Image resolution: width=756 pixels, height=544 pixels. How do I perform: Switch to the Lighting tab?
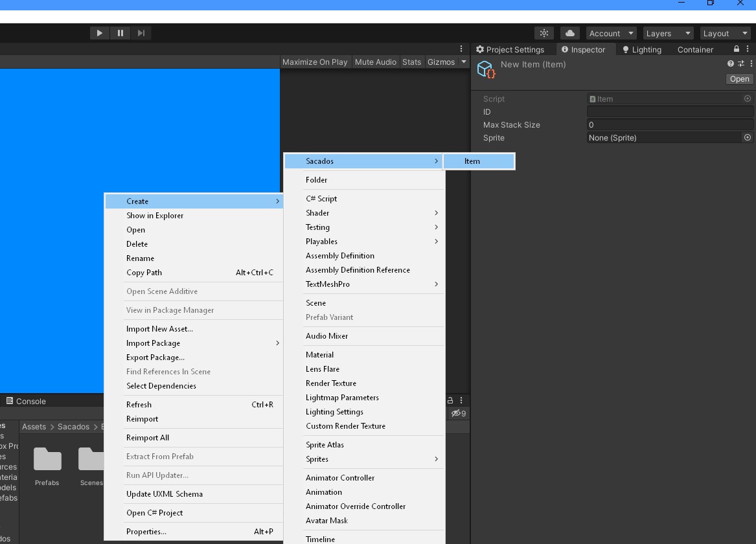(642, 50)
